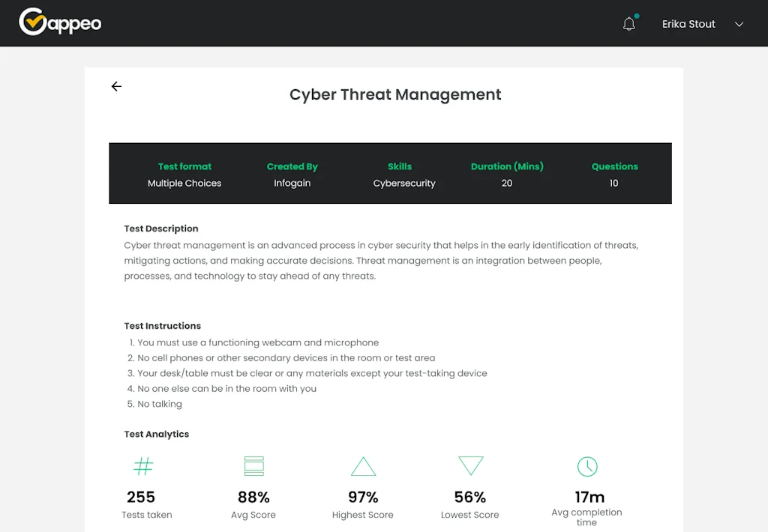Click the Test Instructions heading
The height and width of the screenshot is (532, 768).
(163, 326)
